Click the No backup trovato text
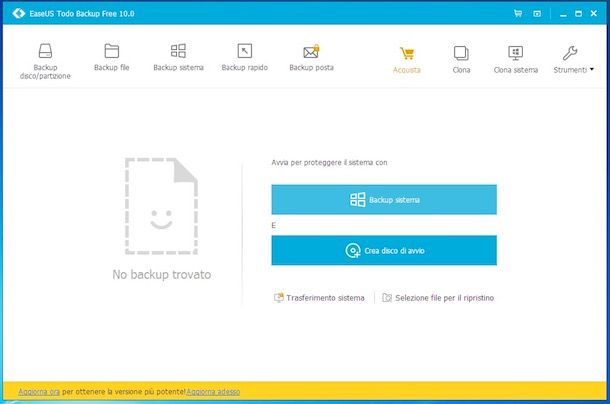The image size is (610, 404). tap(162, 274)
